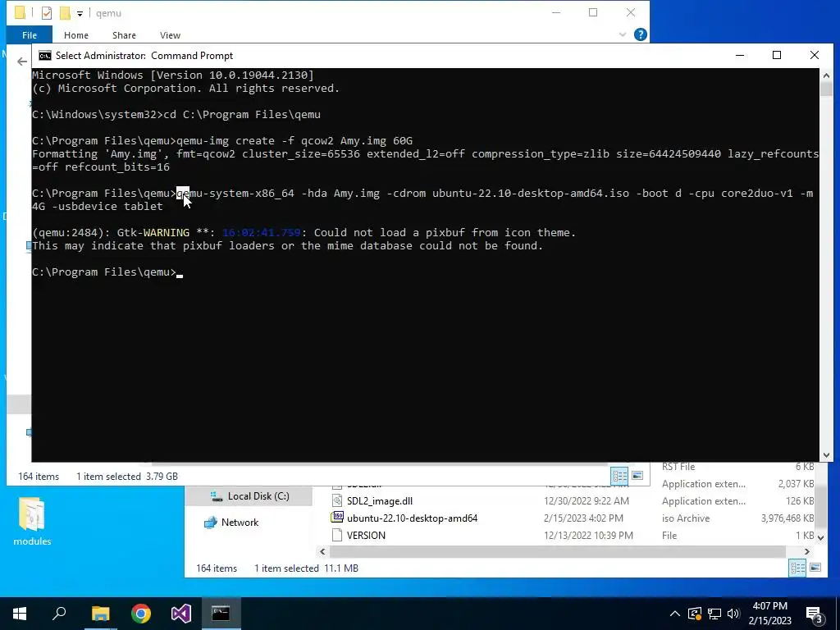The height and width of the screenshot is (630, 840).
Task: Select the VERSION file
Action: tap(366, 535)
